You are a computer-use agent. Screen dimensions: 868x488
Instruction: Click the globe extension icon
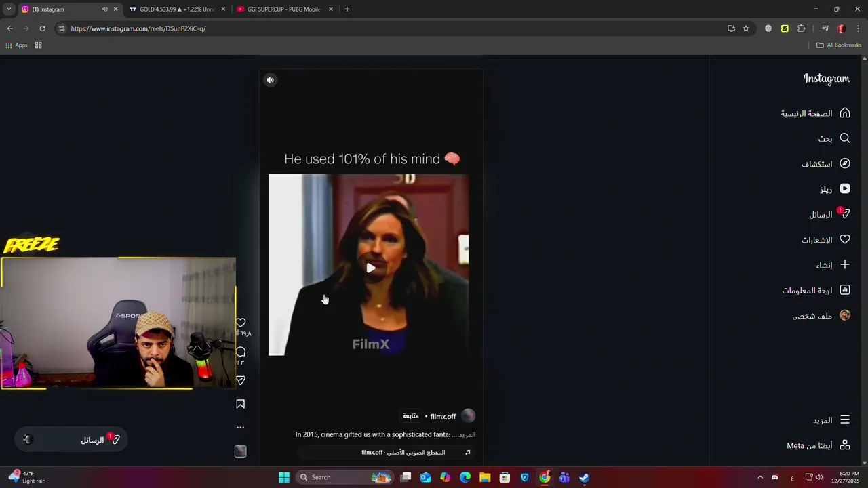point(768,28)
